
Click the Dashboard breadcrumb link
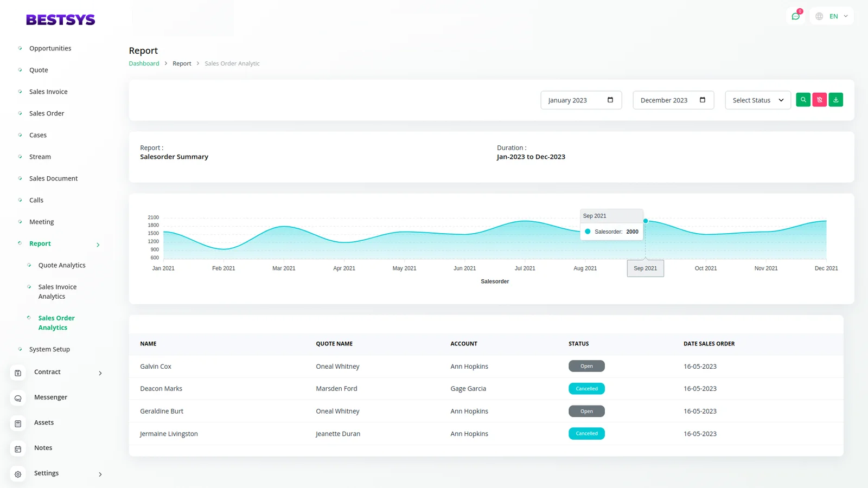[x=144, y=63]
